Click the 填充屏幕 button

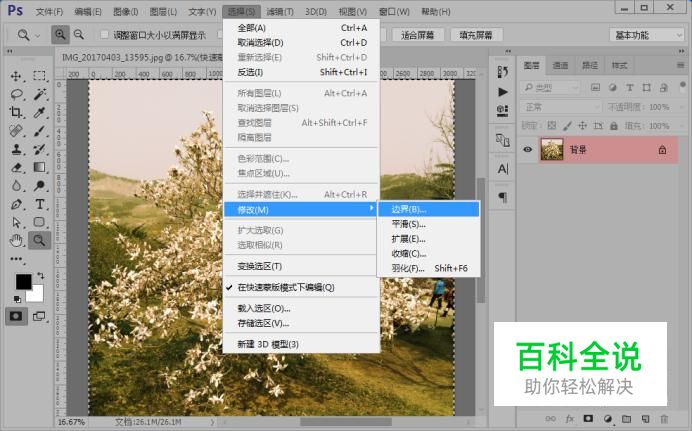point(476,35)
